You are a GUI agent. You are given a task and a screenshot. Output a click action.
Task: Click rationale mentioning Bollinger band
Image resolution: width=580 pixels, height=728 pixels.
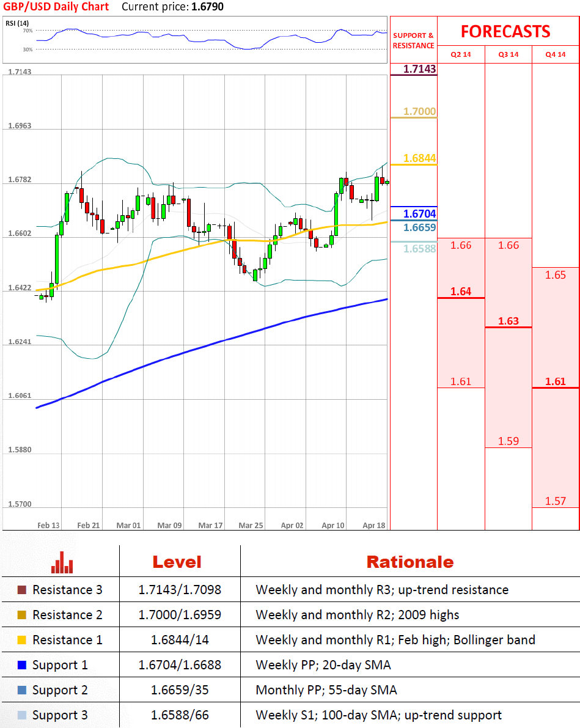[395, 640]
